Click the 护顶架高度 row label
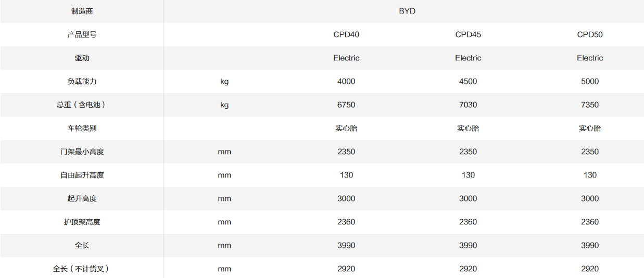Screen dimensions: 644x278 point(82,222)
